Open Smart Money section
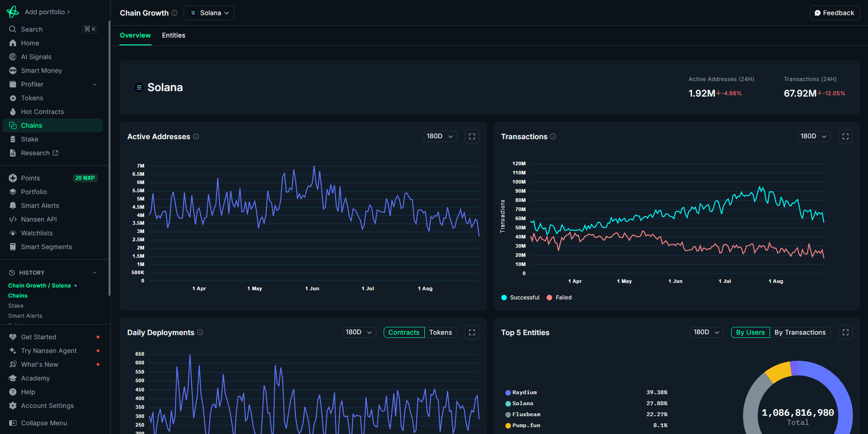 (x=41, y=70)
